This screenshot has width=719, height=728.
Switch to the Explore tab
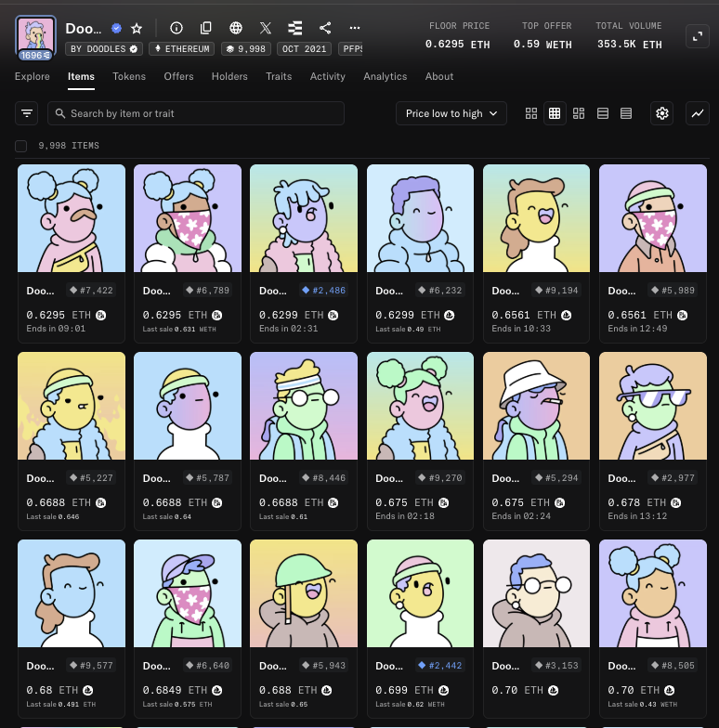pos(32,76)
